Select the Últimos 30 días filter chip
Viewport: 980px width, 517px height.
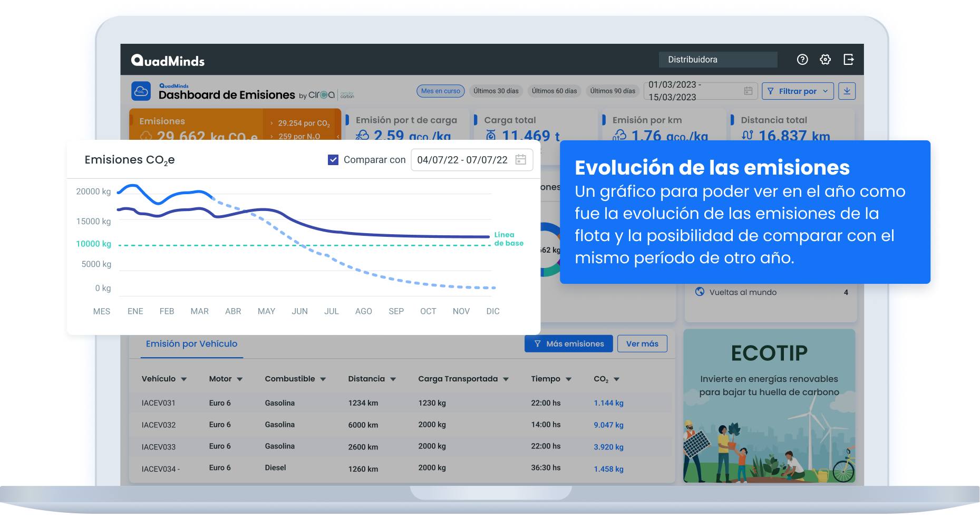496,91
